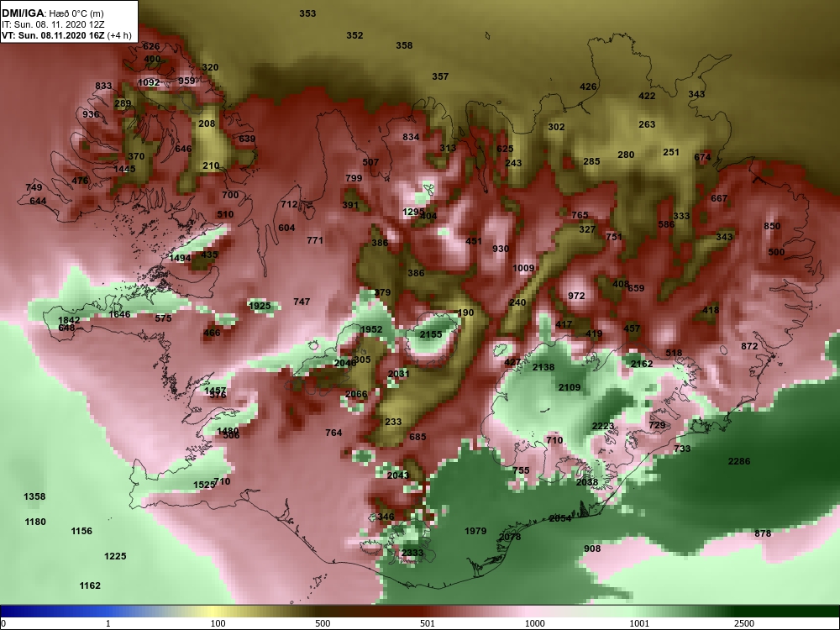
Task: Click the map value 872
Action: click(x=749, y=346)
